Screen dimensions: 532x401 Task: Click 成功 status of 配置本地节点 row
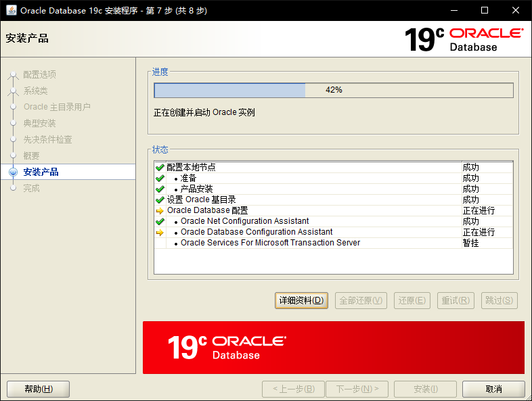pos(470,167)
